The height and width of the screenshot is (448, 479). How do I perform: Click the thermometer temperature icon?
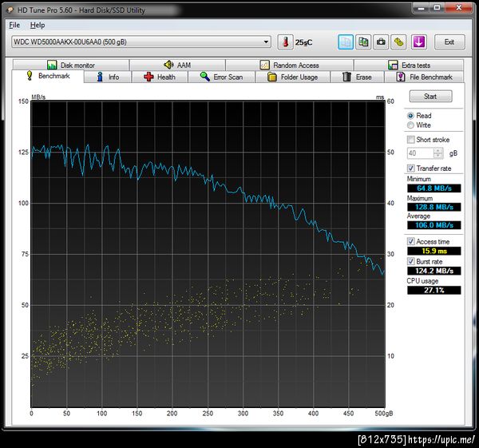pos(285,42)
